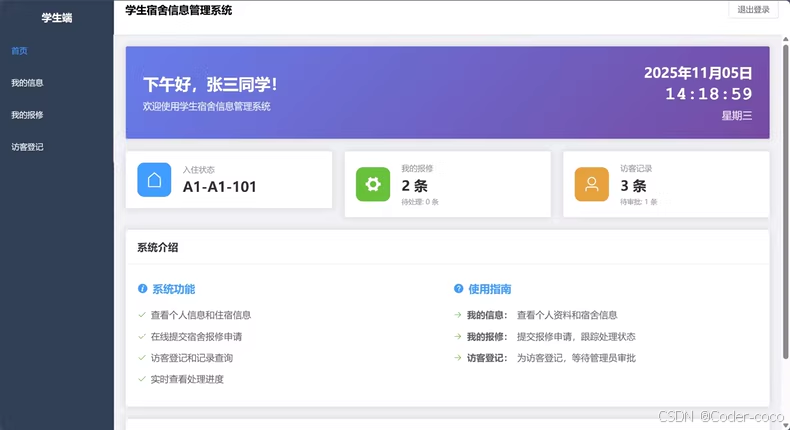Viewport: 790px width, 430px height.
Task: Click the arrow icon before 我的报修 guide
Action: pyautogui.click(x=458, y=336)
